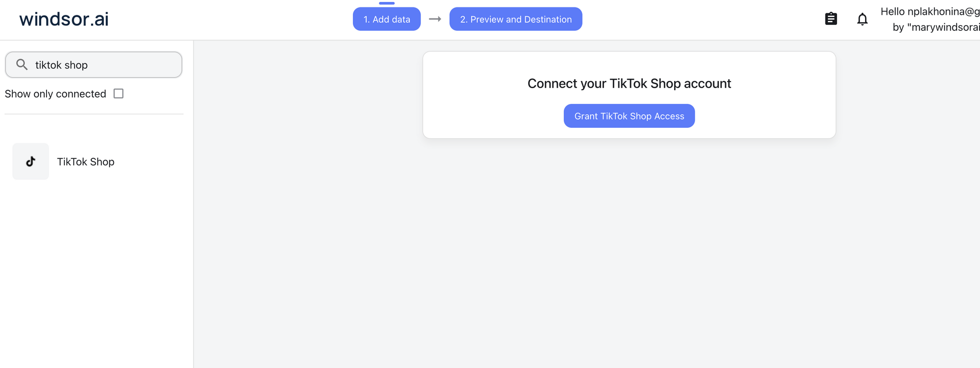This screenshot has height=368, width=980.
Task: Click the windsor.ai logo
Action: click(64, 19)
